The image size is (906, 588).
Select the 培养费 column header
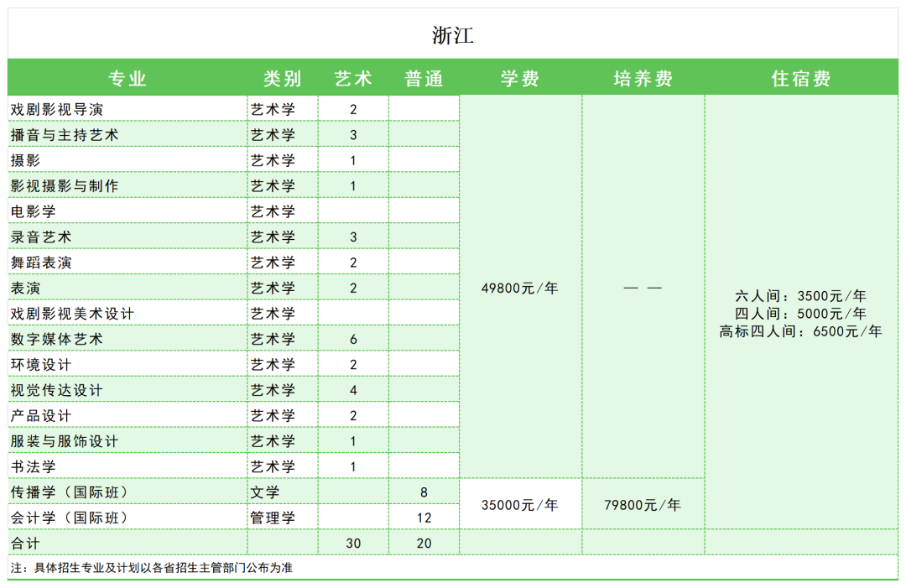point(643,78)
